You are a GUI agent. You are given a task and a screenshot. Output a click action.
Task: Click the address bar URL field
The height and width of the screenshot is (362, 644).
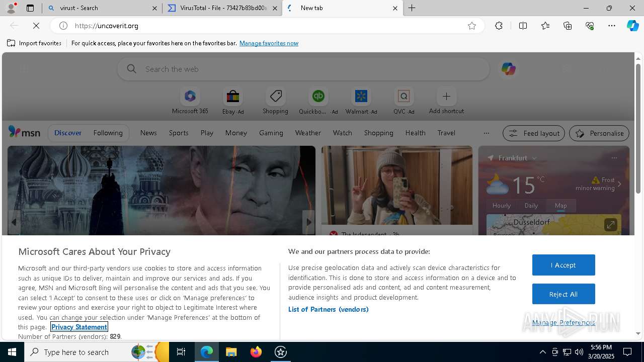pyautogui.click(x=267, y=26)
